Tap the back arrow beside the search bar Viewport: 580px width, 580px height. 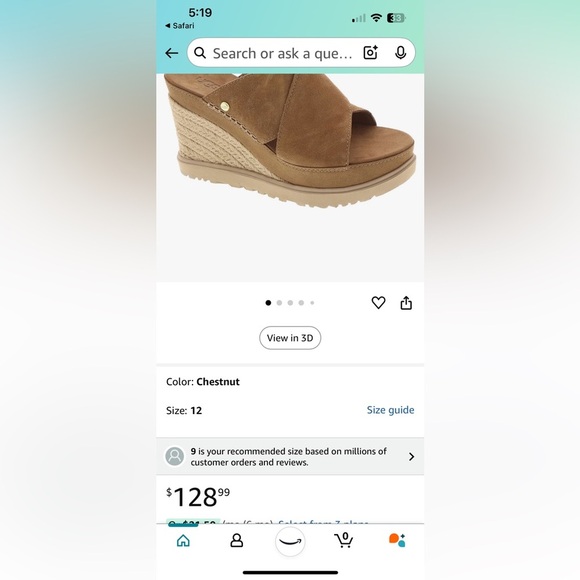[172, 53]
